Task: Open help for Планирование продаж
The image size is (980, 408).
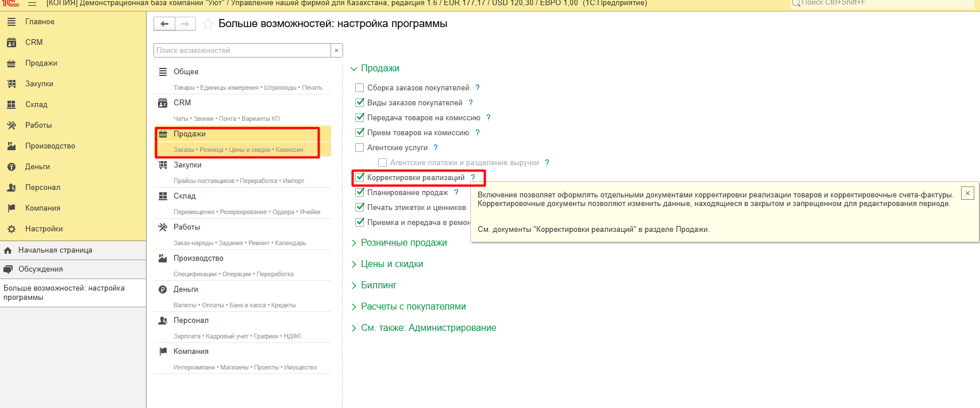Action: click(456, 193)
